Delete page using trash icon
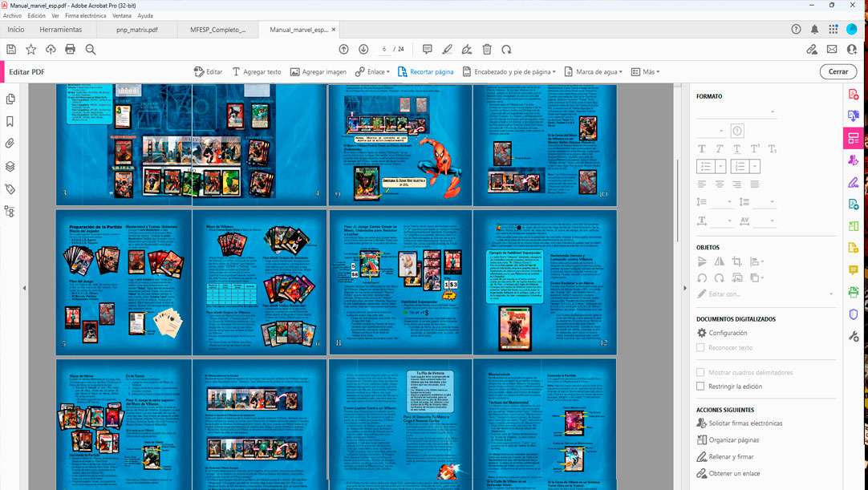Image resolution: width=868 pixels, height=490 pixels. pos(487,50)
